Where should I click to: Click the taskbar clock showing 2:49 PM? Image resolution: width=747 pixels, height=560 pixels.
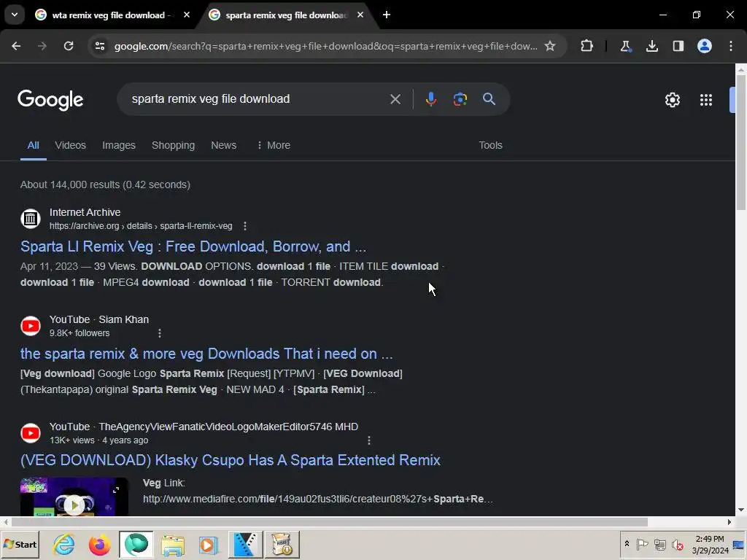pos(710,544)
